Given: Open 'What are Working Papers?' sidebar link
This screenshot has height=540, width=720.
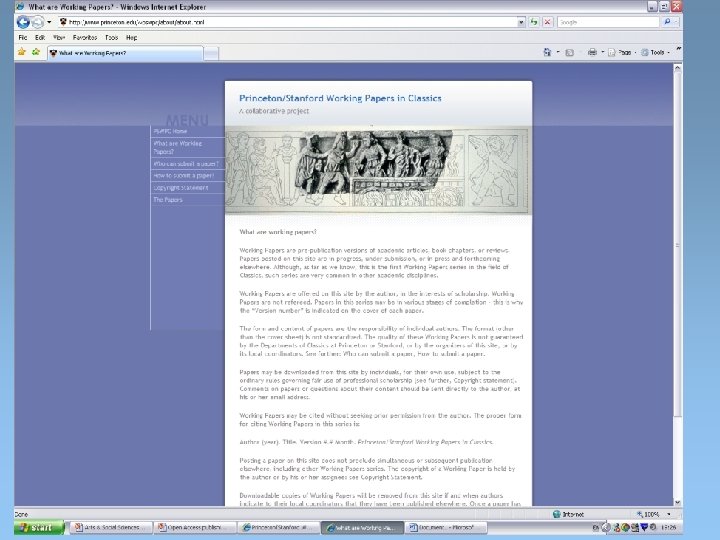Looking at the screenshot, I should point(178,147).
